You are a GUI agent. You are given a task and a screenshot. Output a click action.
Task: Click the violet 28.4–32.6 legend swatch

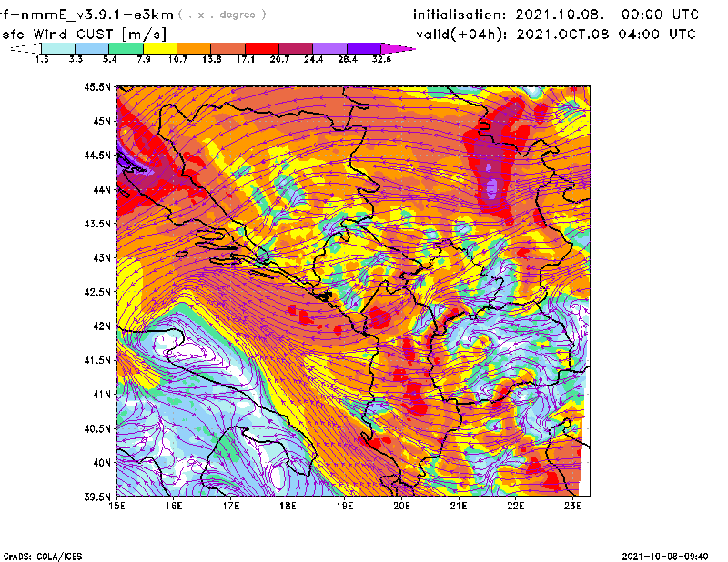tap(364, 48)
